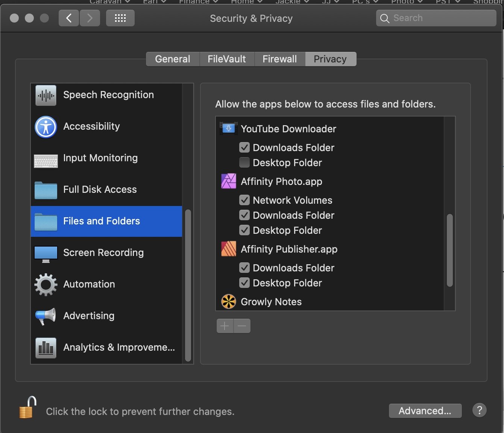Toggle Affinity Publisher Downloads Folder checkbox
Image resolution: width=504 pixels, height=433 pixels.
pos(244,268)
